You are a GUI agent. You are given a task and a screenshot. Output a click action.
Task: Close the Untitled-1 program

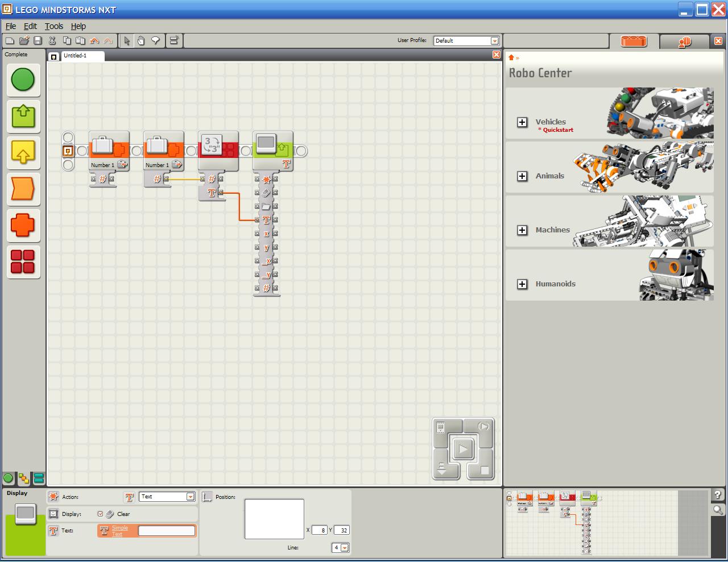pyautogui.click(x=497, y=55)
